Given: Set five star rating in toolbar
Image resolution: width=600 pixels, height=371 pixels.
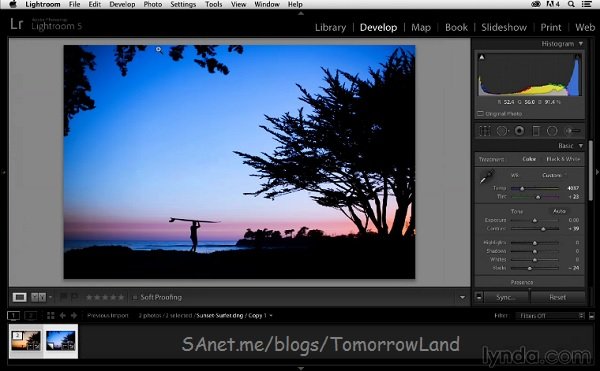Looking at the screenshot, I should (x=121, y=297).
